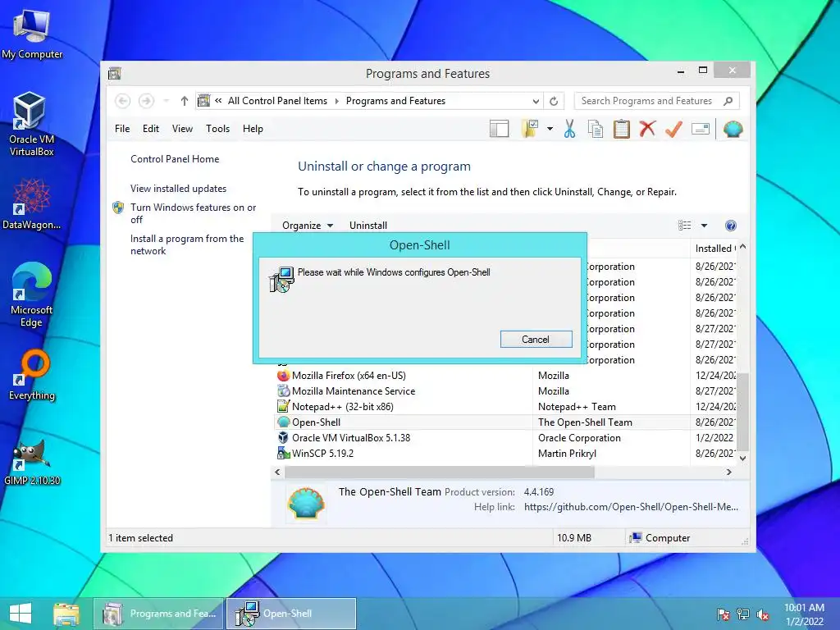Open the Organize dropdown menu
The width and height of the screenshot is (840, 630).
click(308, 226)
